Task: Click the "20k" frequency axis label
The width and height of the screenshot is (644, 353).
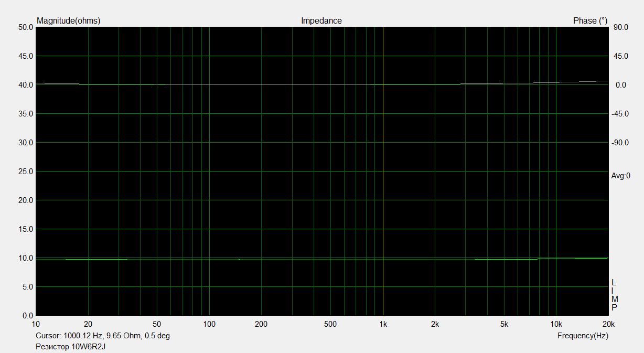Action: 608,324
